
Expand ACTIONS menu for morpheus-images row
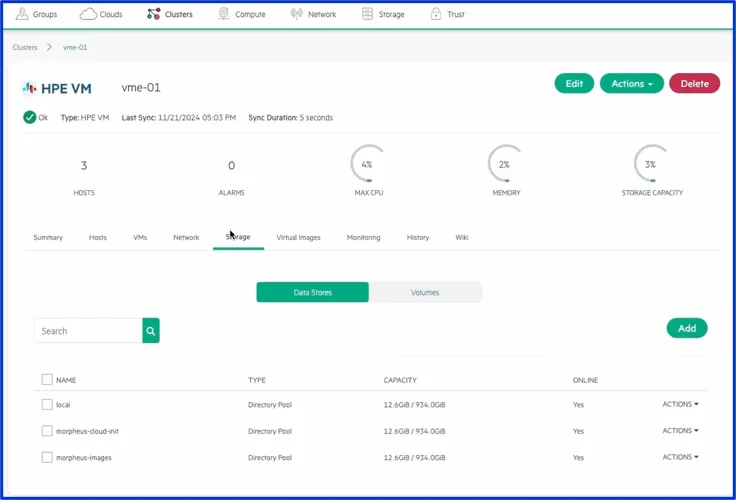[x=680, y=457]
